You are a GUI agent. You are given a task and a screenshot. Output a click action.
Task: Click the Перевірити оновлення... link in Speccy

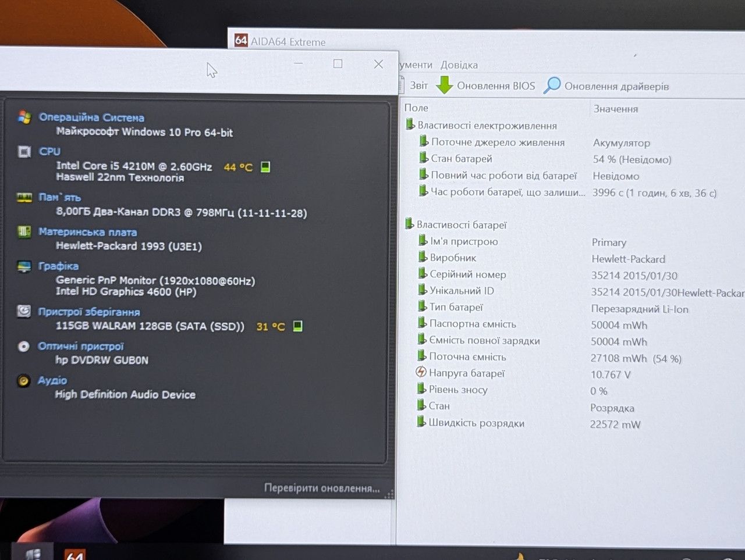point(322,488)
